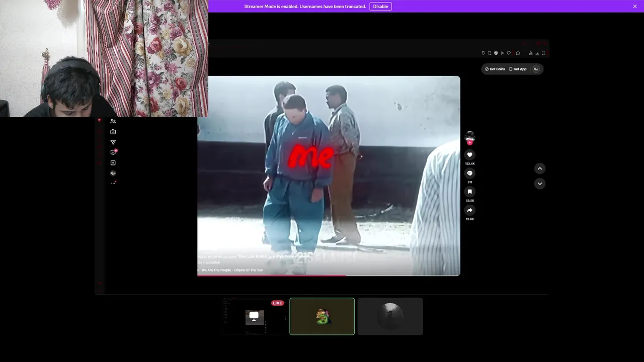Dismiss the Streamer Mode banner with X
644x362 pixels.
635,7
